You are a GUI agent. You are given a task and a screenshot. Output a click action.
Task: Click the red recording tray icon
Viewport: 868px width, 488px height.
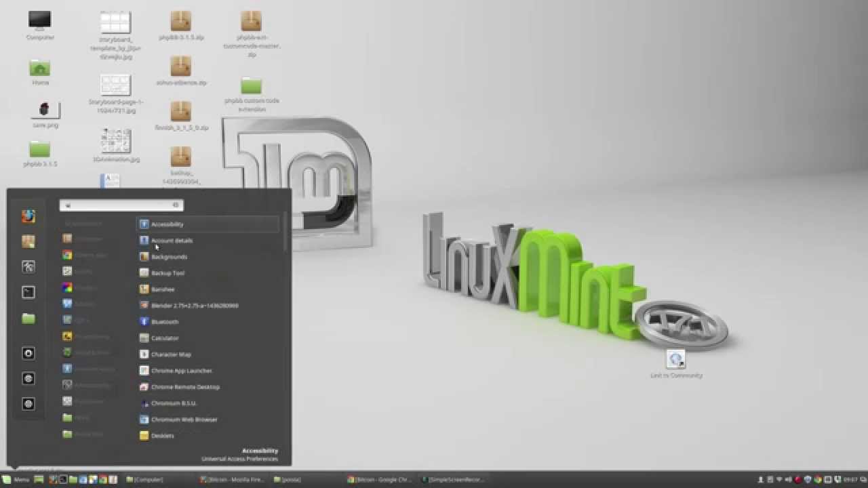[799, 479]
